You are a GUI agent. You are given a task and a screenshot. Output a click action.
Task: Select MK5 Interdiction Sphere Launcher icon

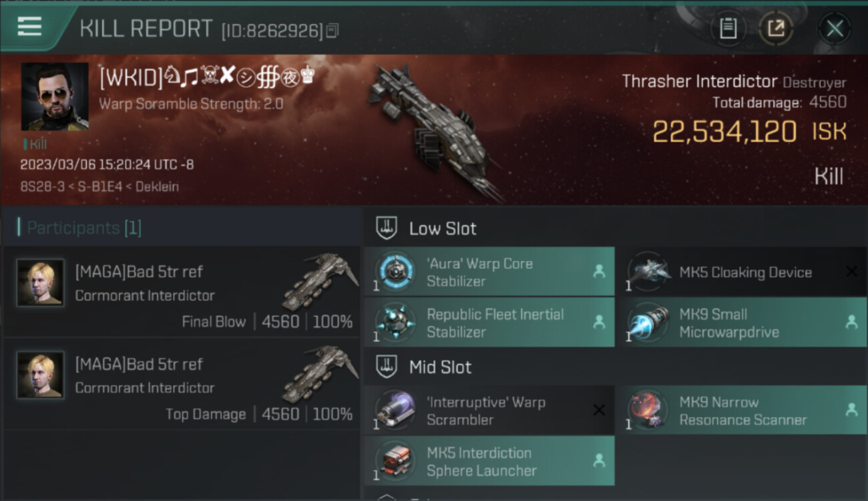click(395, 461)
